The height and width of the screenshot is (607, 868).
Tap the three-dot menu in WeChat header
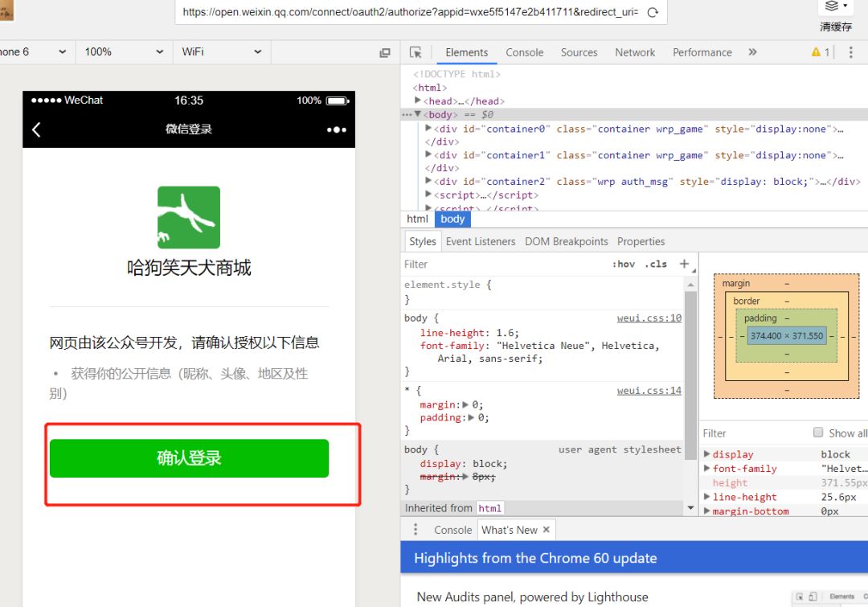coord(336,129)
